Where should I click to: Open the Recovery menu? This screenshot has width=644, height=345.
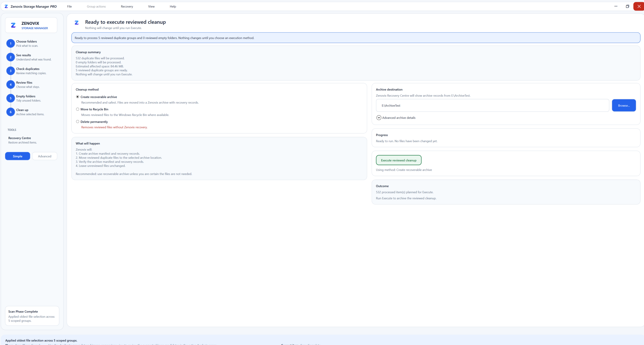point(127,6)
